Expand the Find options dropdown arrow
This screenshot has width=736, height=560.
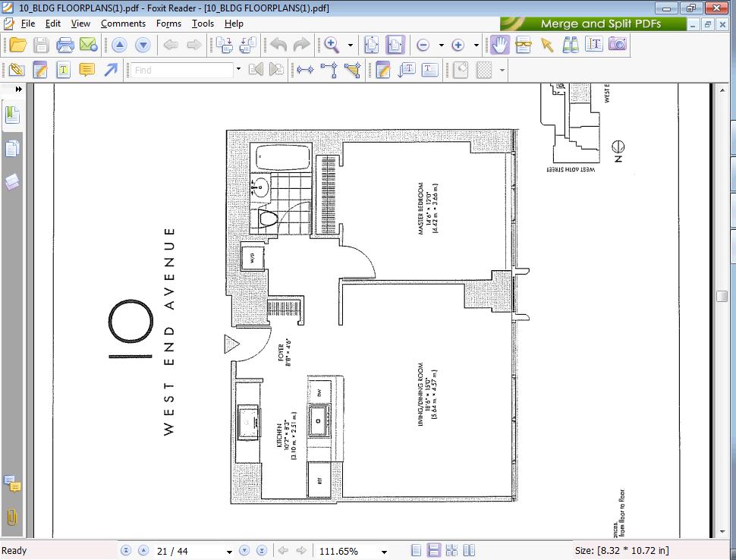238,70
